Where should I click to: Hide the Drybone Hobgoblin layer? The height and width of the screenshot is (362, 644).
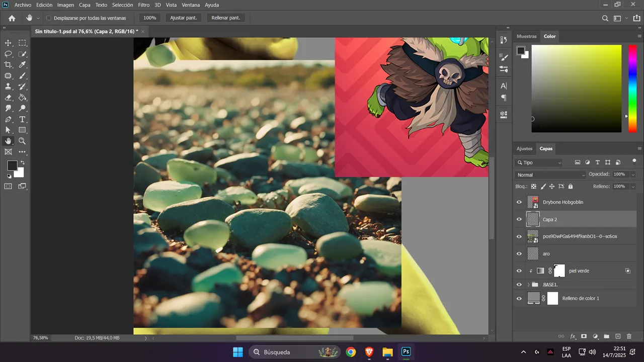click(519, 202)
